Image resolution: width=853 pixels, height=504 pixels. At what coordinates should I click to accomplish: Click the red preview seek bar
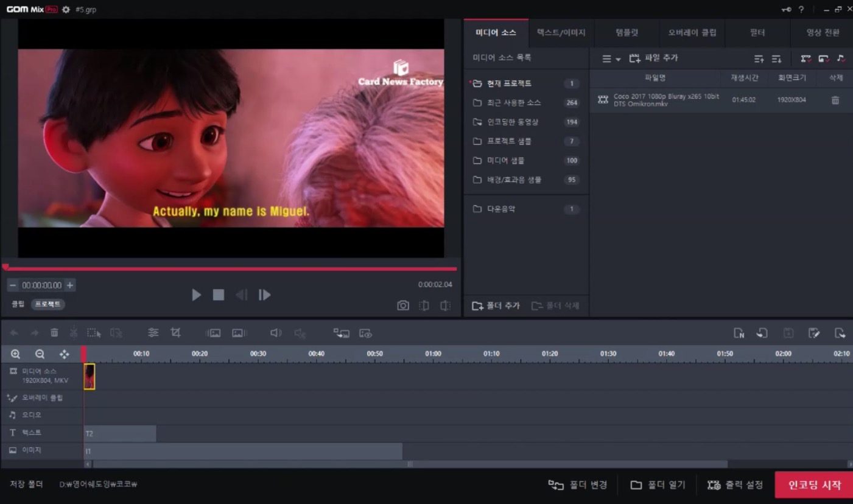(230, 268)
